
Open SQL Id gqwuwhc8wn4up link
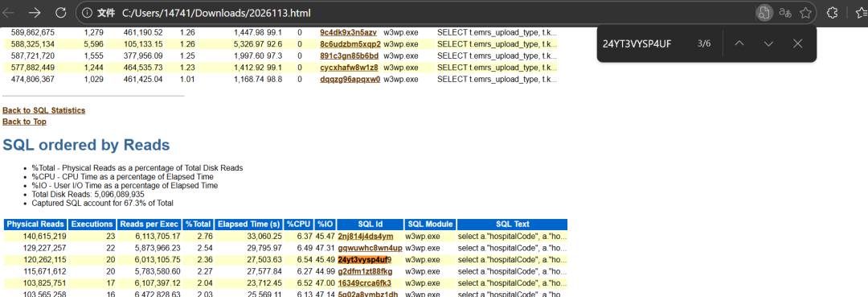coord(370,248)
